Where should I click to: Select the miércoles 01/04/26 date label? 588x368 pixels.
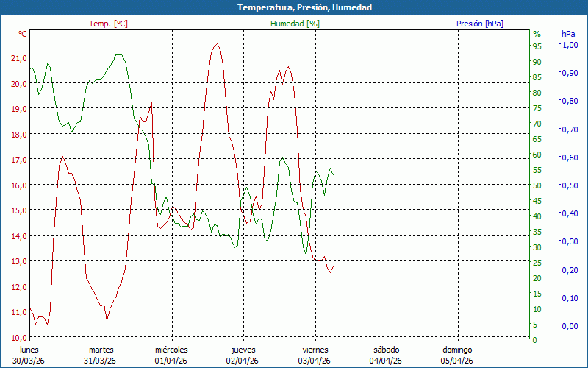(x=171, y=355)
